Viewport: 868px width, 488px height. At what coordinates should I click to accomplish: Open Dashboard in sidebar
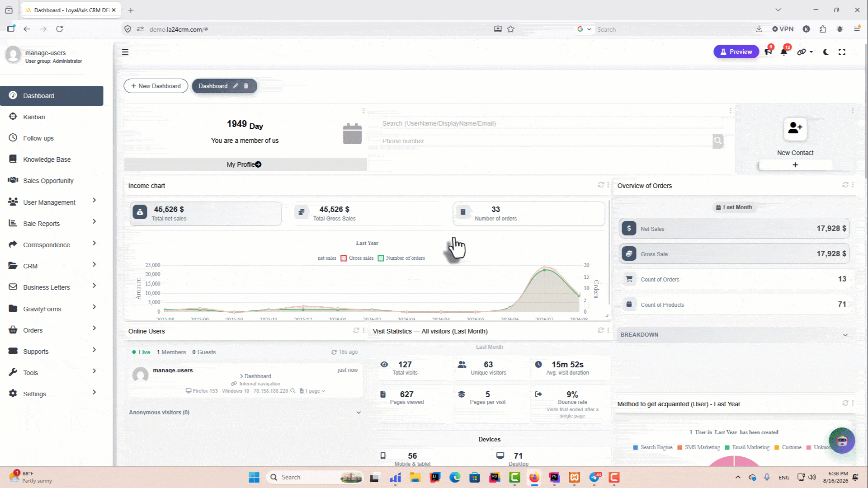click(52, 96)
